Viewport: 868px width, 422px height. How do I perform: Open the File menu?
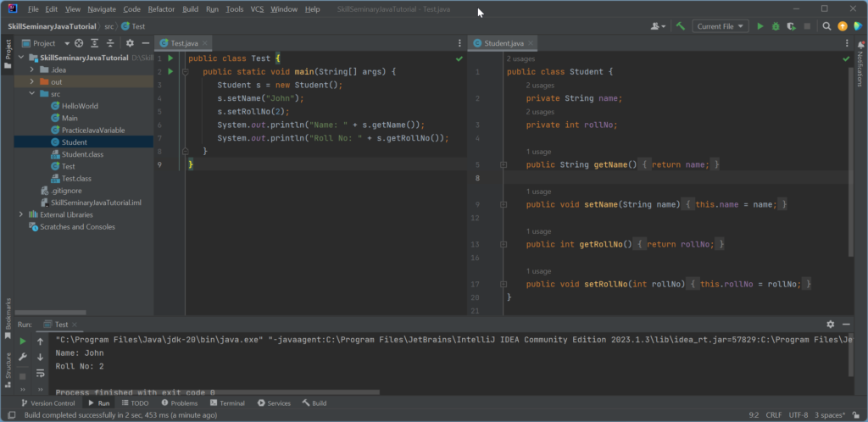pos(33,9)
